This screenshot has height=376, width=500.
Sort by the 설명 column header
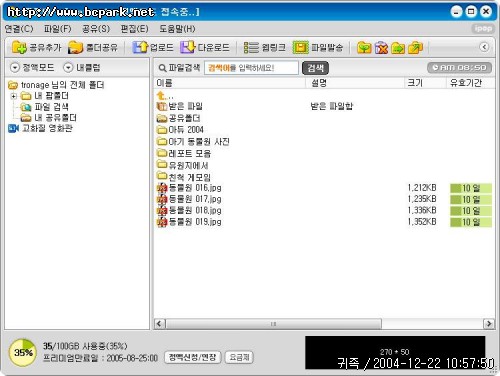pos(356,83)
